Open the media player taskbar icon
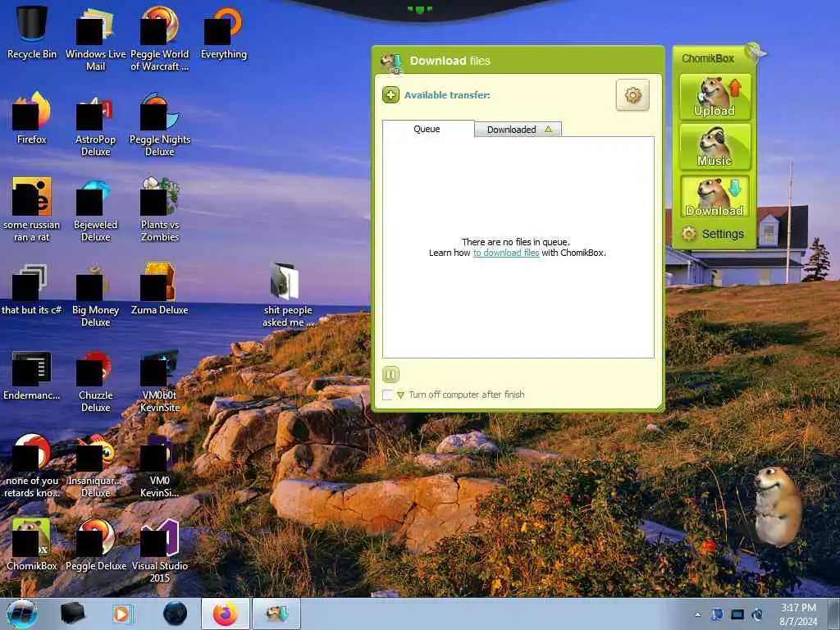 coord(122,614)
